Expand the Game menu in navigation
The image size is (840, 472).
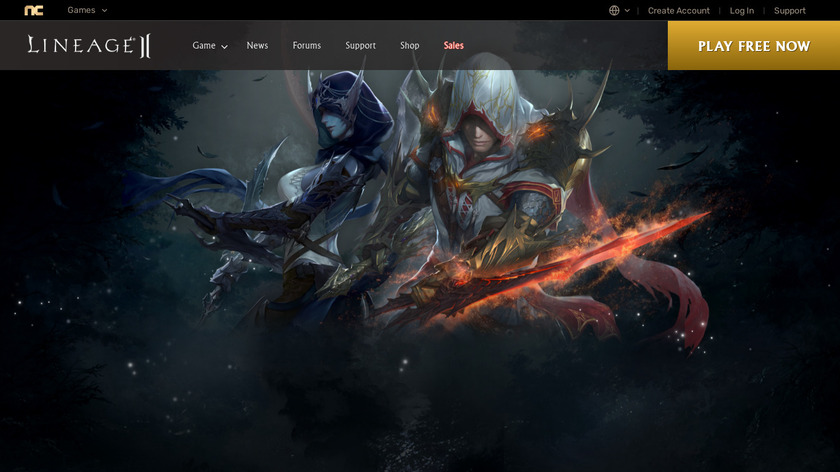[210, 46]
